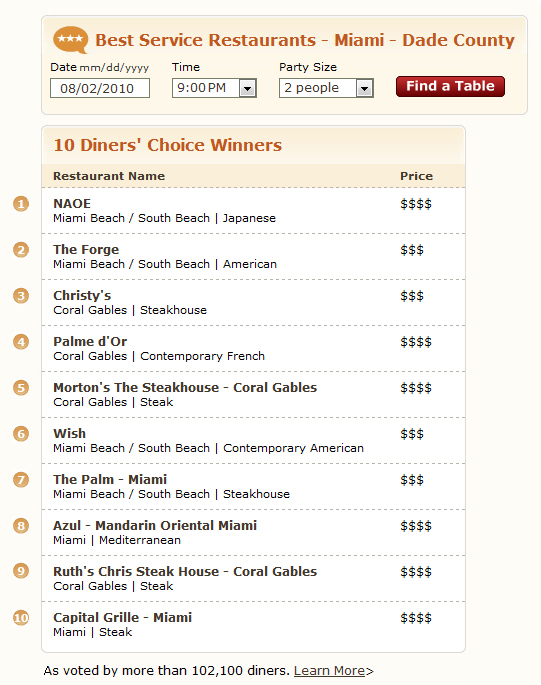Click the $$$$ price for Capital Grille

click(x=416, y=618)
